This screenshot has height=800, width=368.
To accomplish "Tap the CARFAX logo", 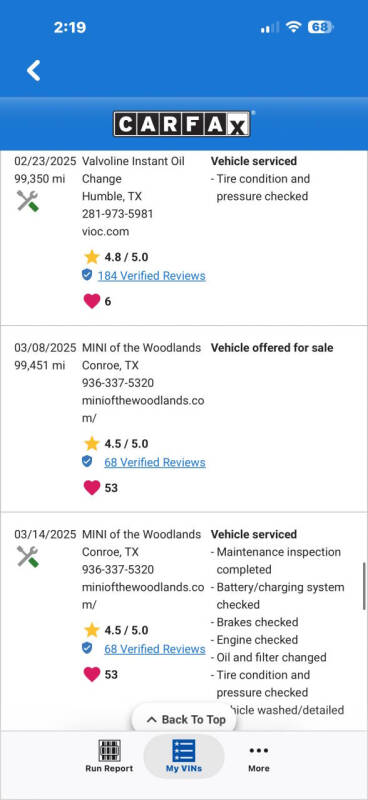I will pyautogui.click(x=182, y=123).
